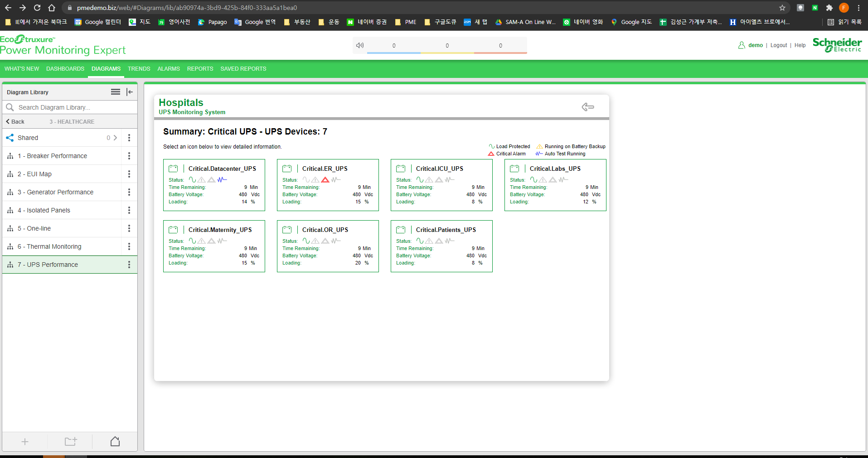Click the blue low-priority alarm counter

pyautogui.click(x=394, y=46)
